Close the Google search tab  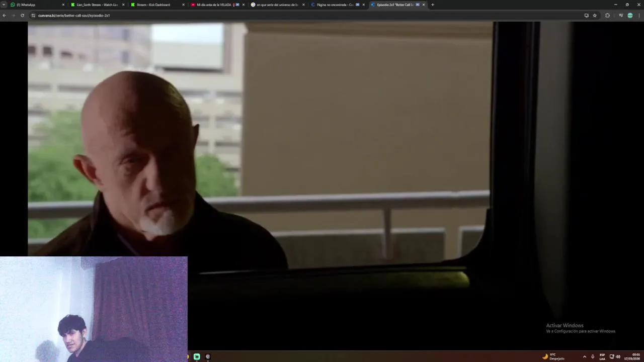[303, 5]
